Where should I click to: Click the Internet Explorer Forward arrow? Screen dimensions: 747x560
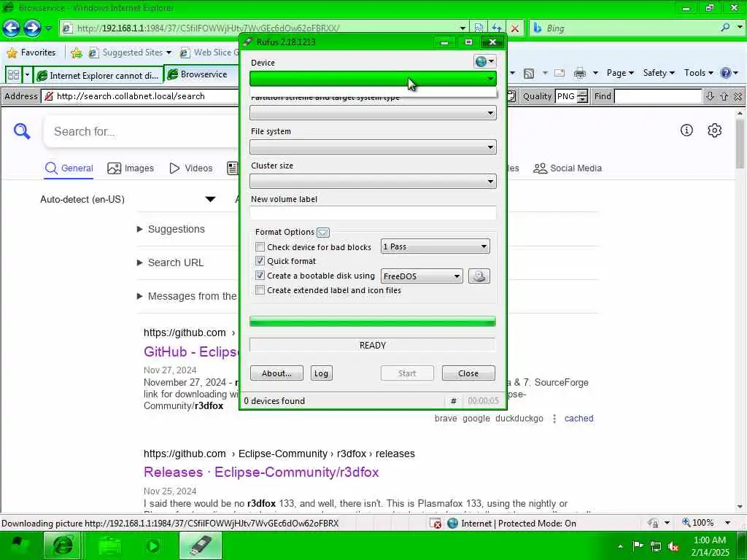[32, 28]
